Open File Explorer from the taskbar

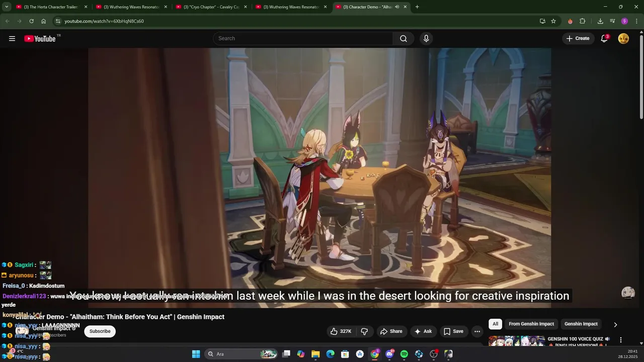click(315, 354)
